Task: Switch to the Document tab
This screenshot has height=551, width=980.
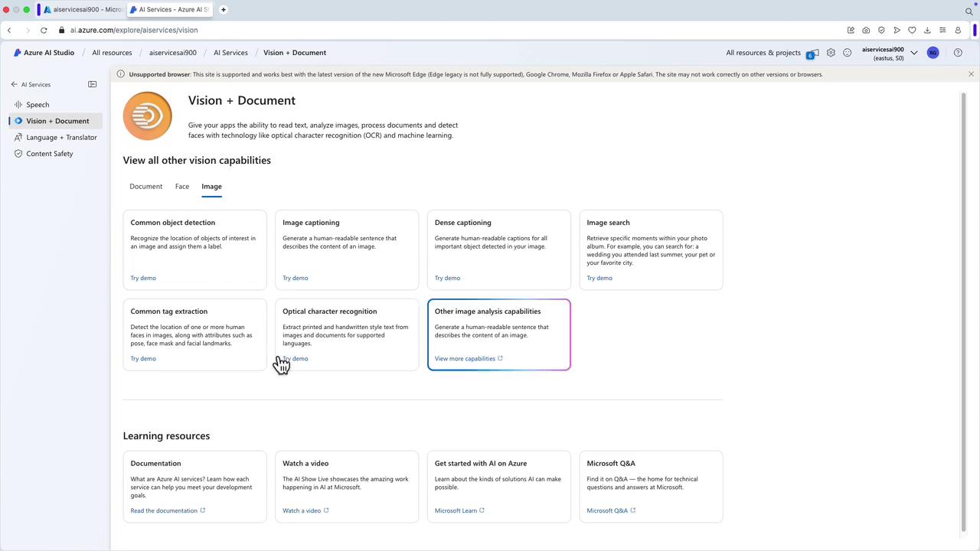Action: [145, 186]
